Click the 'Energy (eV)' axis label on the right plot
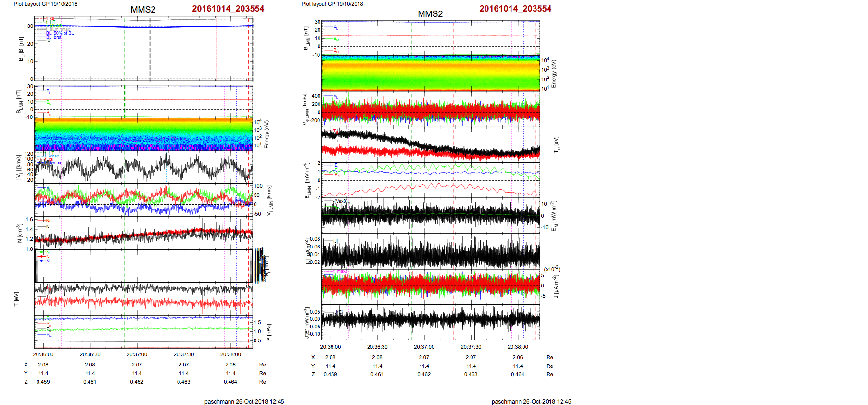This screenshot has width=868, height=405. point(554,74)
